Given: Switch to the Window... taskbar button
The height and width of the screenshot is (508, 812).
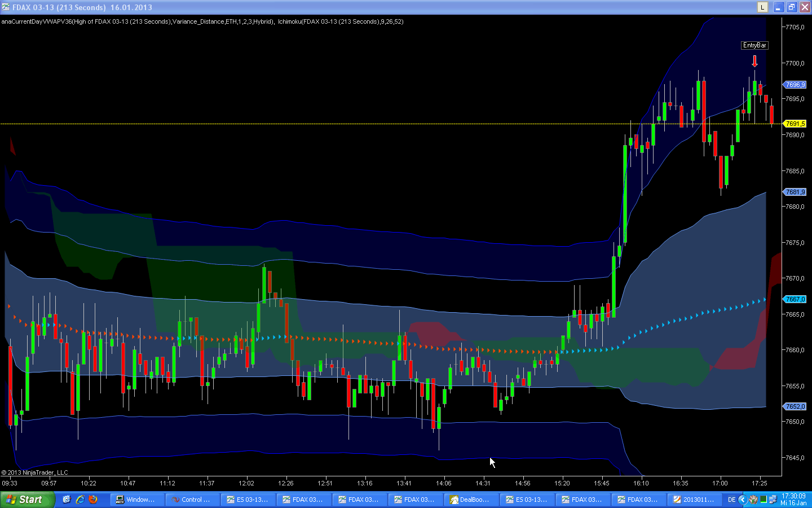Looking at the screenshot, I should click(138, 500).
